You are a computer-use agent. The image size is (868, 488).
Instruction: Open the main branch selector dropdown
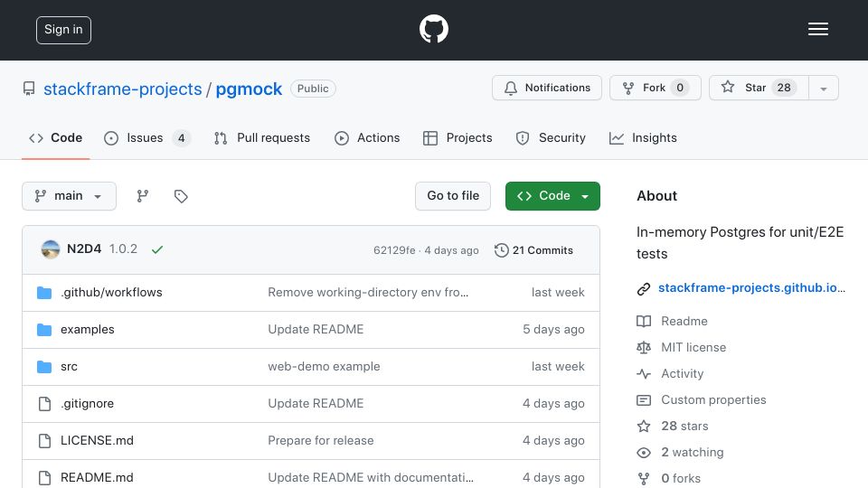pos(70,196)
